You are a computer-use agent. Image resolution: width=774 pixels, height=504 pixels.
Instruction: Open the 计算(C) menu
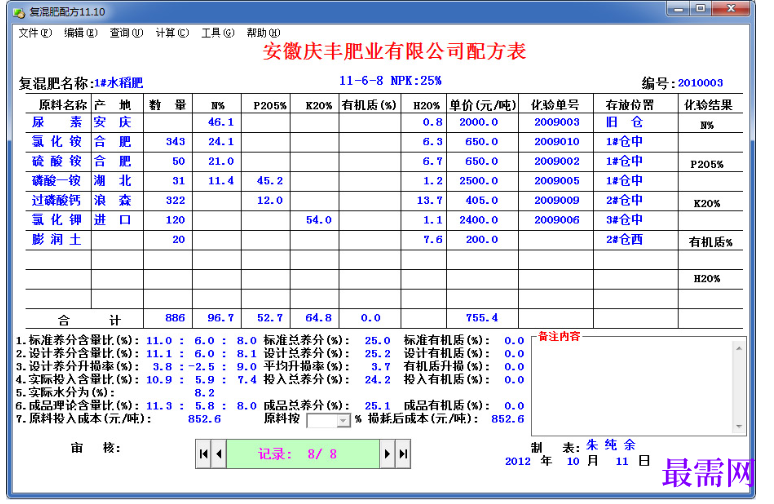coord(172,33)
